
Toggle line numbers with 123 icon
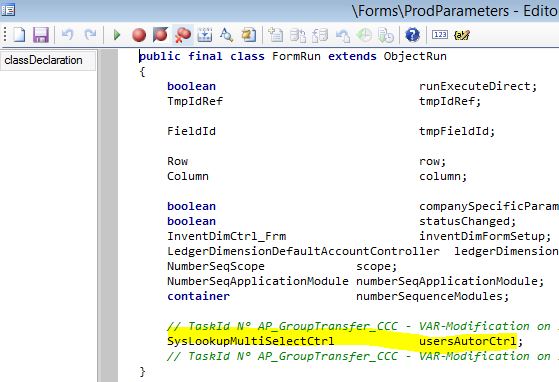click(440, 35)
